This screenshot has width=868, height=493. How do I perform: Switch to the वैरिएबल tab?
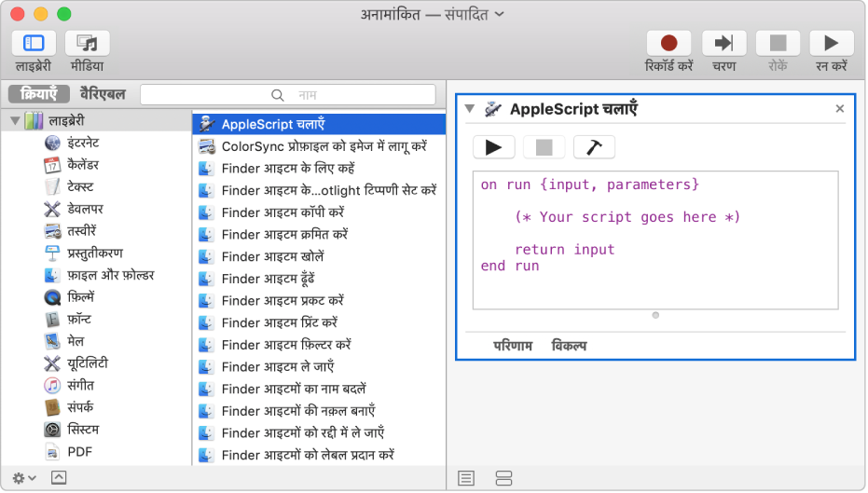103,94
